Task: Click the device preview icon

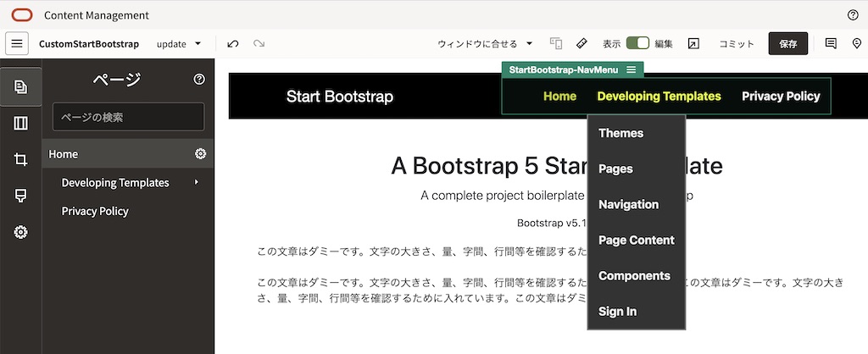Action: tap(556, 43)
